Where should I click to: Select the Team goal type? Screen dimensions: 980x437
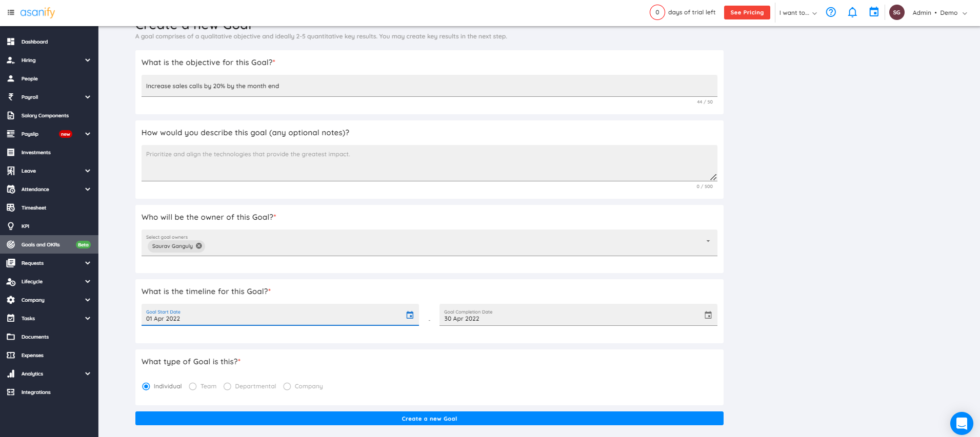[193, 386]
